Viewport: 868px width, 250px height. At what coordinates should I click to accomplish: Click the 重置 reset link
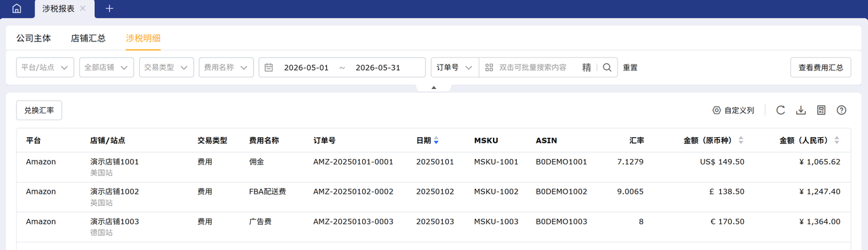630,68
